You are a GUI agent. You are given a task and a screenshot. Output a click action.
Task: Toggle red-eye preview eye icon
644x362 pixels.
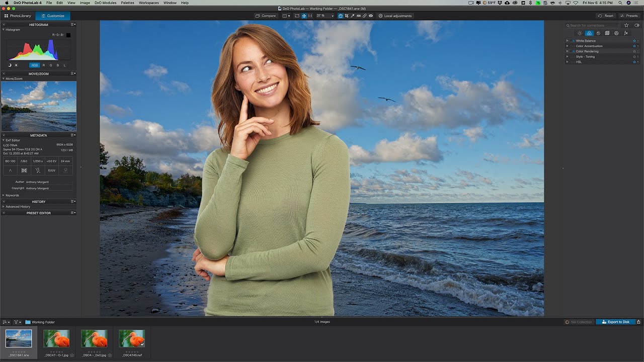pos(371,16)
